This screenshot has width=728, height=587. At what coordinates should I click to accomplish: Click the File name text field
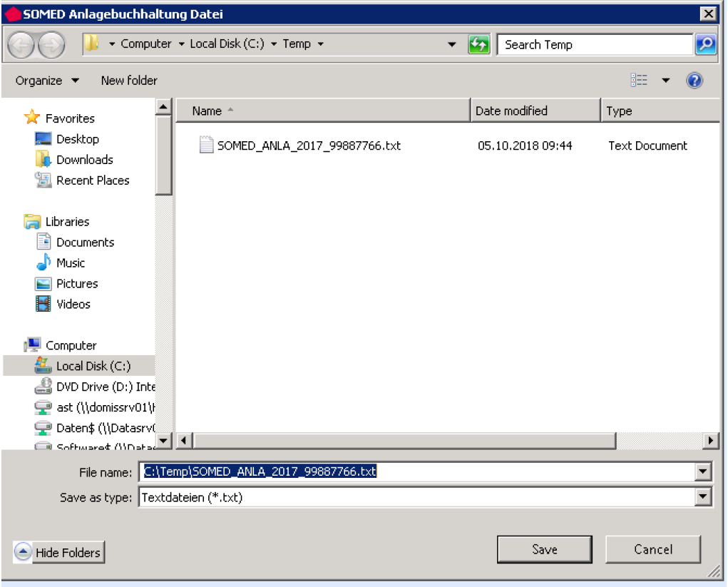click(x=417, y=472)
